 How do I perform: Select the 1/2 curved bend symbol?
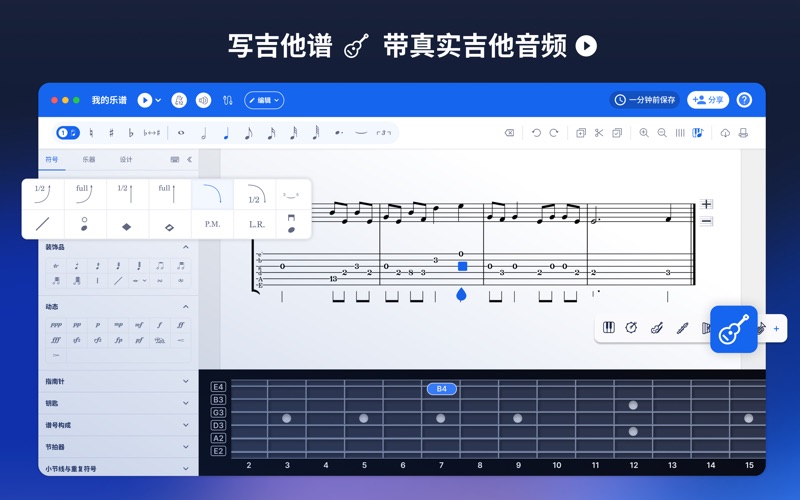[x=43, y=194]
